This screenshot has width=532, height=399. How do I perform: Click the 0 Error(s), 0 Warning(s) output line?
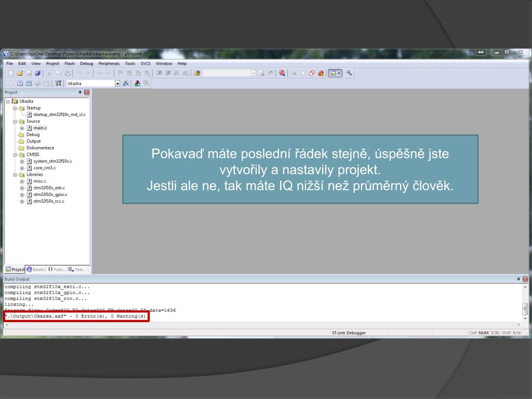75,316
